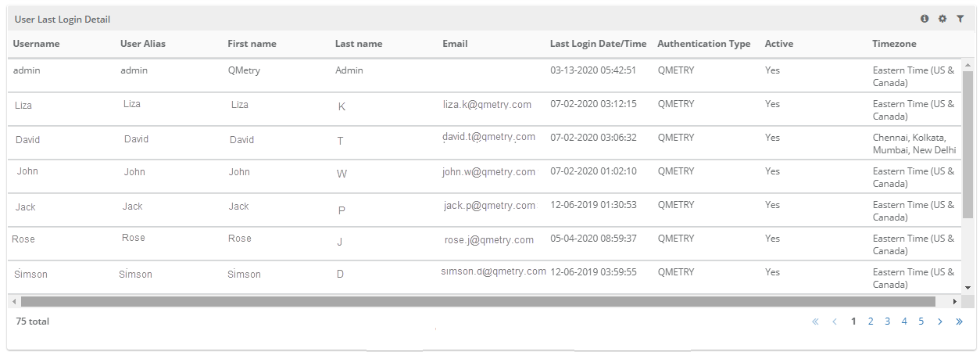Click the User Last Login Detail title
This screenshot has width=980, height=352.
[63, 19]
